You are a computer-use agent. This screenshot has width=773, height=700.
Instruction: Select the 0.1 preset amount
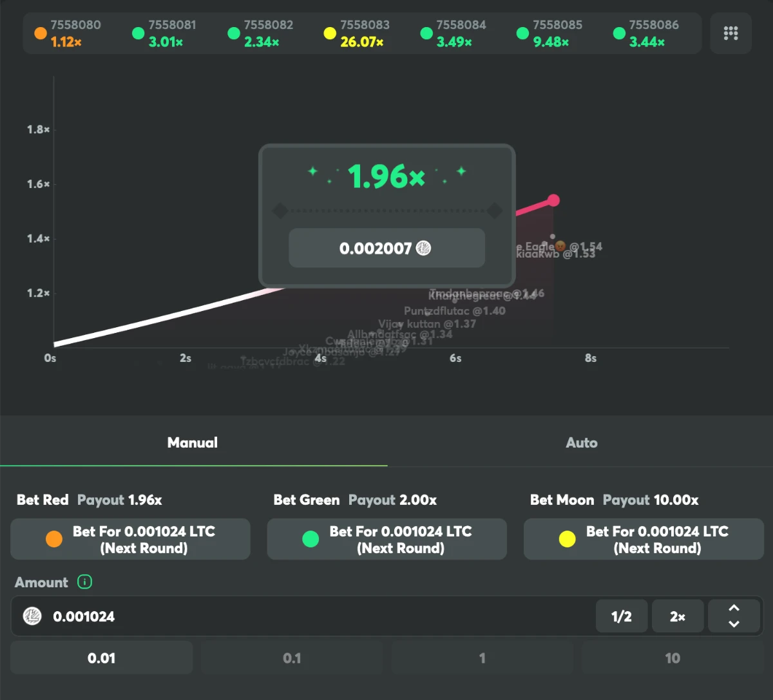point(292,657)
